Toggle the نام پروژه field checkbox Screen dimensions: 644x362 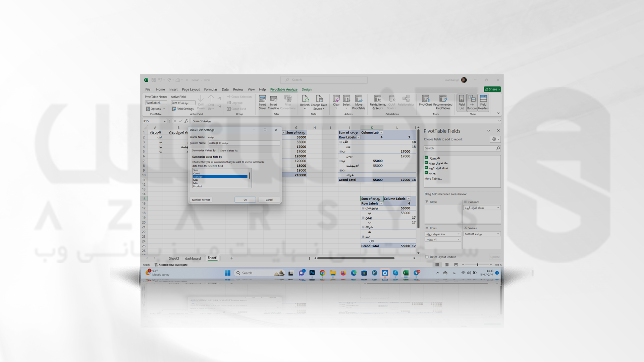click(x=426, y=158)
